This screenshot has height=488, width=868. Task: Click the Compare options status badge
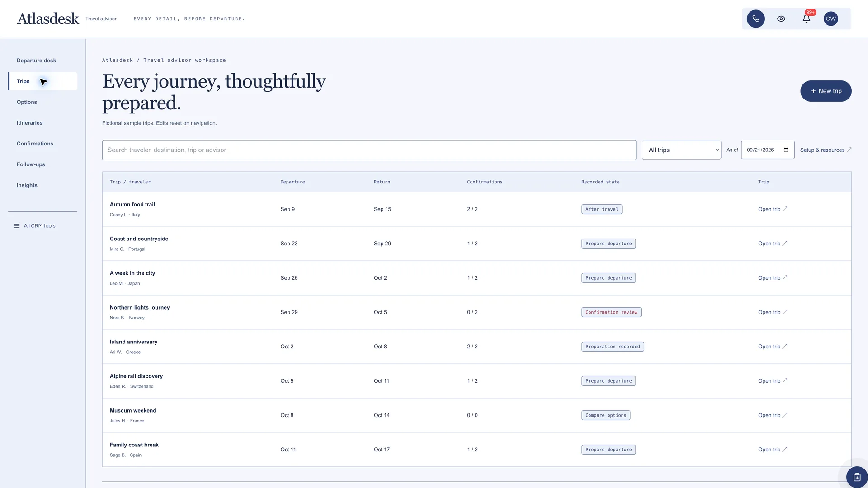606,415
